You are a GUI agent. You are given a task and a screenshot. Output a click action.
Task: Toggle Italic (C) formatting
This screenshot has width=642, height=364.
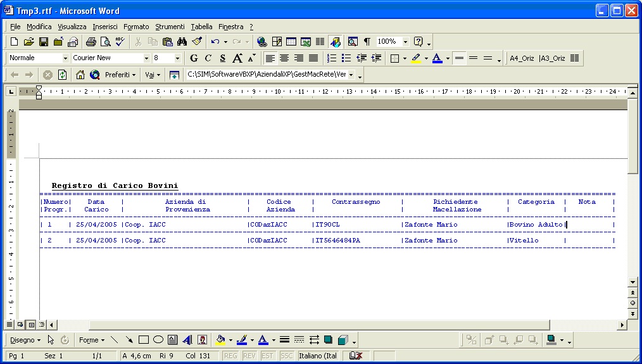[208, 58]
